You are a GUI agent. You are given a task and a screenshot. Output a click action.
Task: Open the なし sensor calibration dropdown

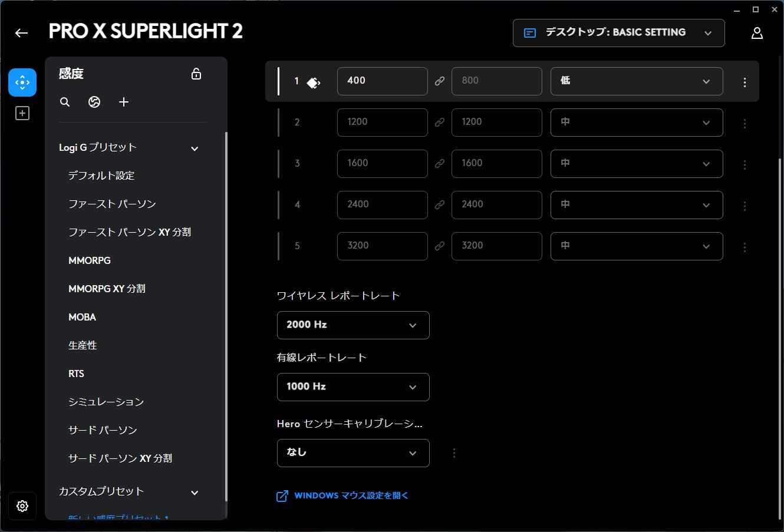click(353, 453)
